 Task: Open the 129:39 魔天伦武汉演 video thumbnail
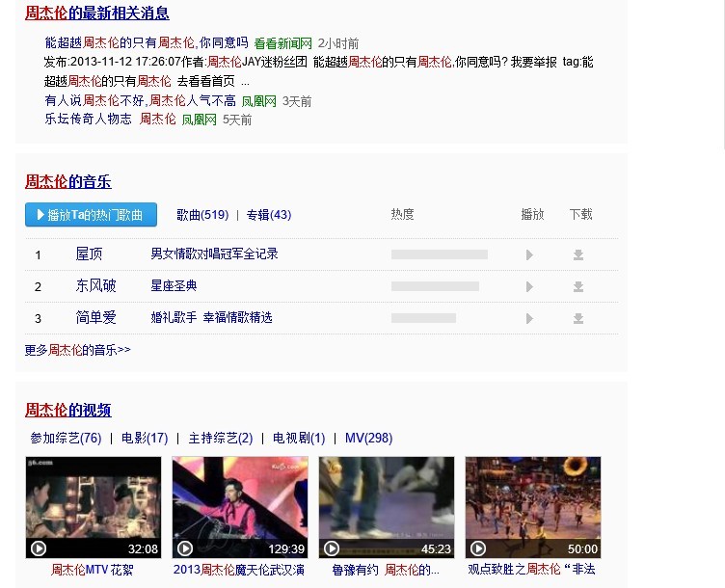(240, 507)
